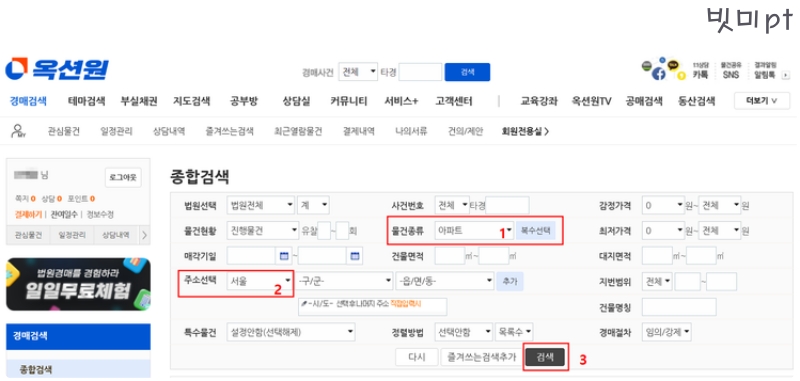The width and height of the screenshot is (800, 381).
Task: Click the 로그아웃 button
Action: pos(123,177)
